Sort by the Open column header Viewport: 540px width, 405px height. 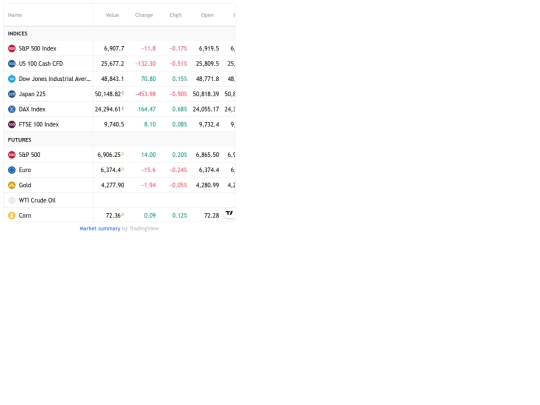(x=207, y=15)
